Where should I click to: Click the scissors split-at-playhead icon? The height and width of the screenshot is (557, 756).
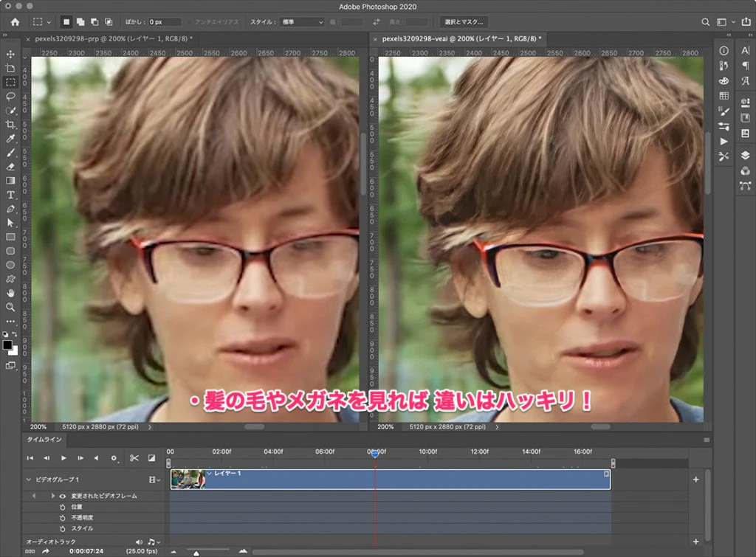coord(134,458)
